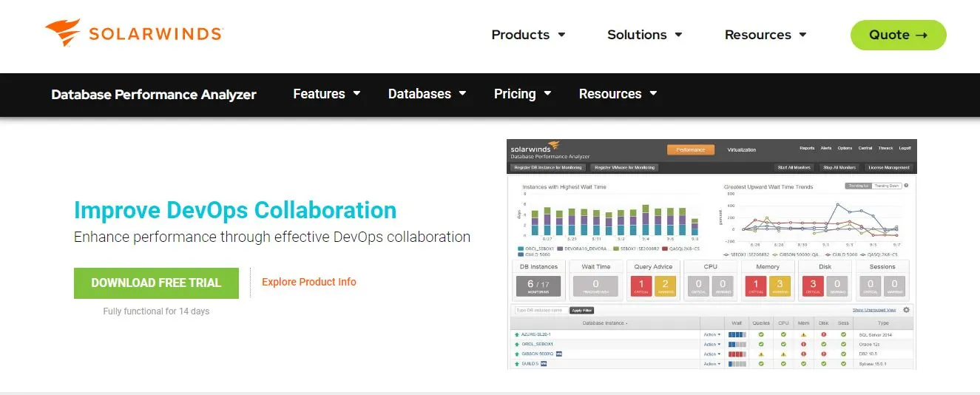980x395 pixels.
Task: Open the Explore Product Info link
Action: 309,282
